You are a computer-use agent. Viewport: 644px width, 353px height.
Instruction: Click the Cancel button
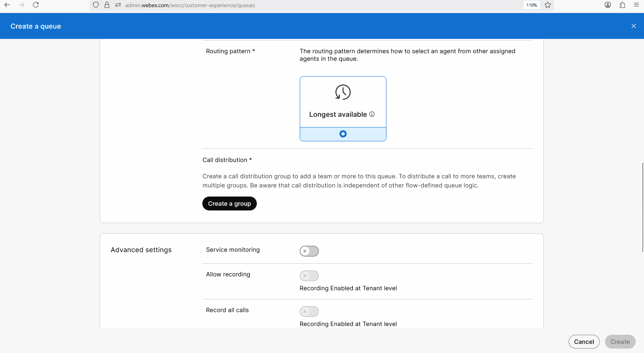(x=584, y=341)
